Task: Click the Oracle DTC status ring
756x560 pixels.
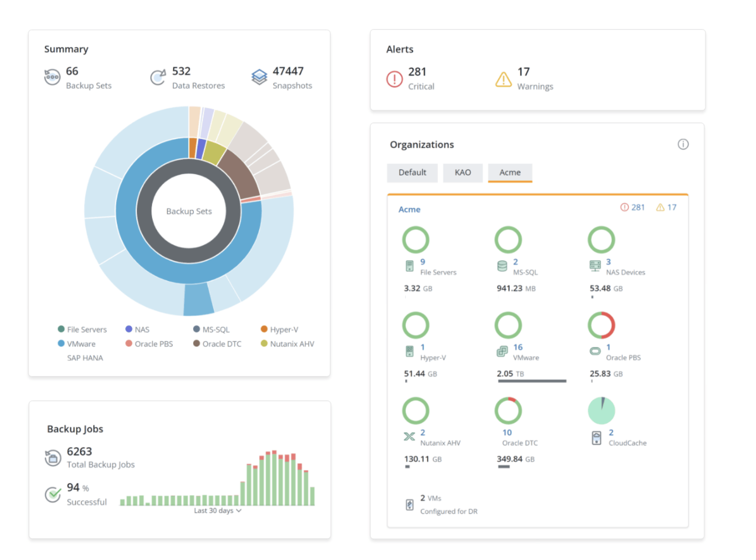Action: point(508,410)
